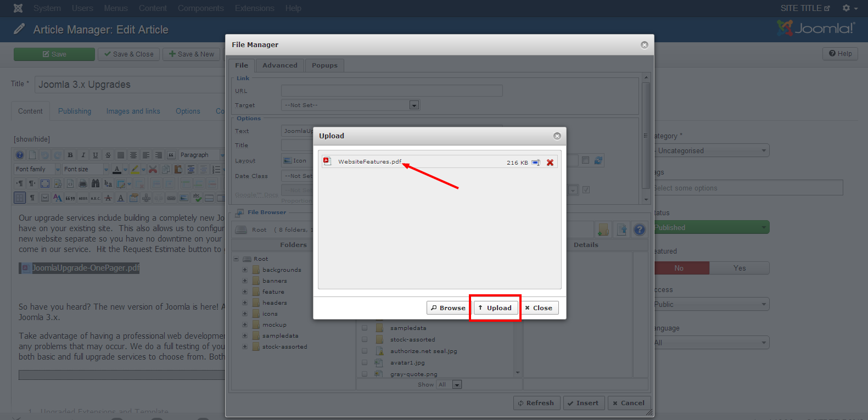868x420 pixels.
Task: Open the System menu
Action: click(47, 8)
